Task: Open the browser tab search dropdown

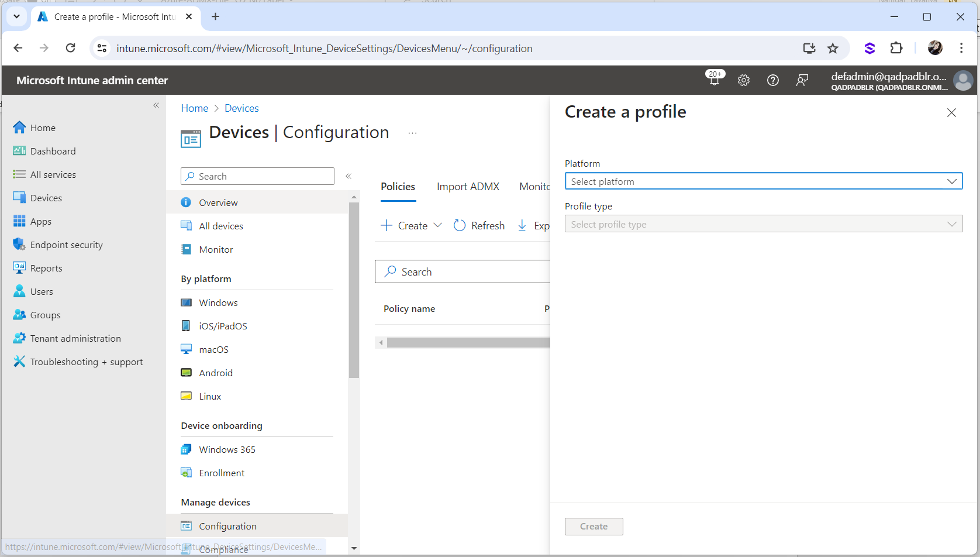Action: 16,16
